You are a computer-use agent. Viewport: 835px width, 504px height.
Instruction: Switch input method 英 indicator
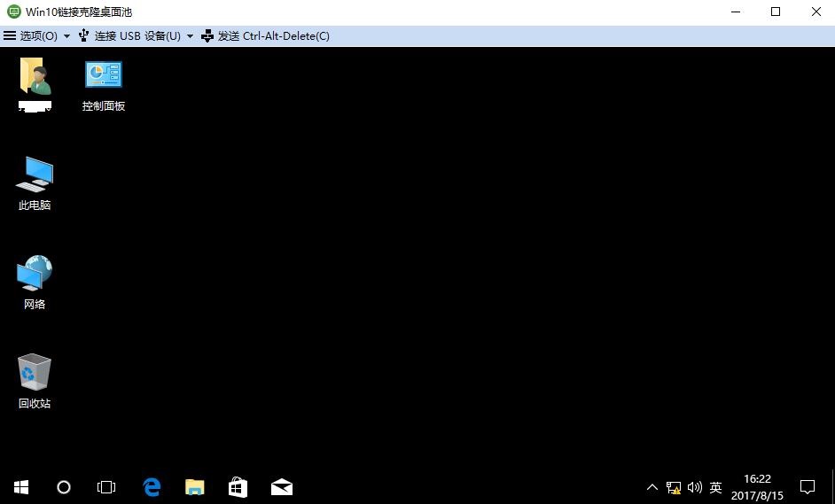(715, 487)
